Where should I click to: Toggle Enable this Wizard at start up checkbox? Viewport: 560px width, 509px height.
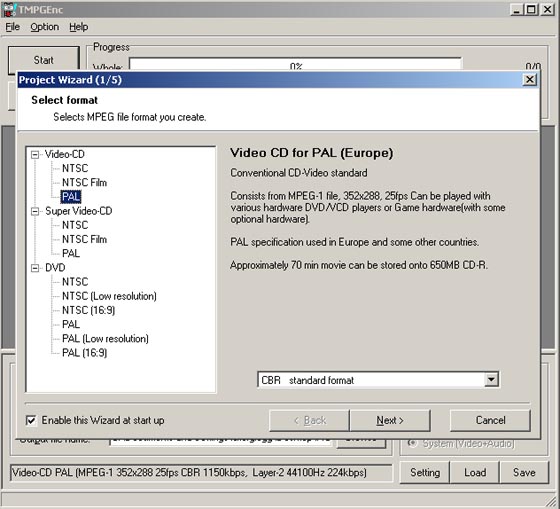point(31,420)
